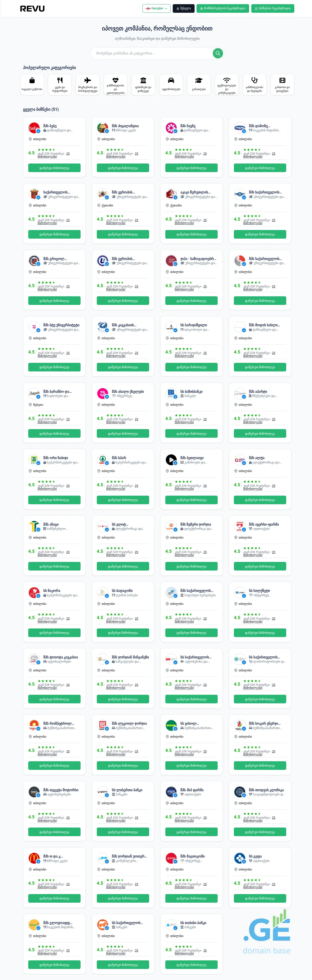Image resolution: width=312 pixels, height=980 pixels.
Task: Go to the REVU home logo
Action: 32,8
